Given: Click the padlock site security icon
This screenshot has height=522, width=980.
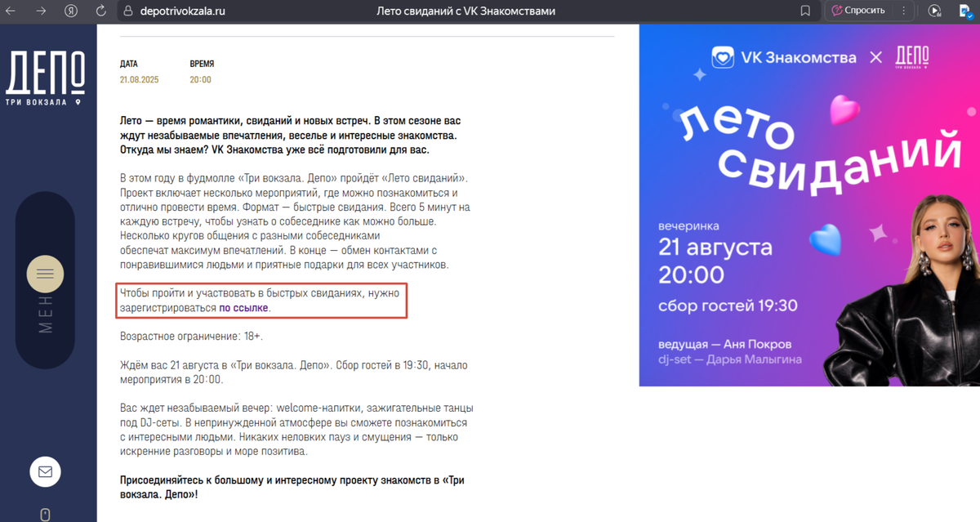Looking at the screenshot, I should point(127,11).
